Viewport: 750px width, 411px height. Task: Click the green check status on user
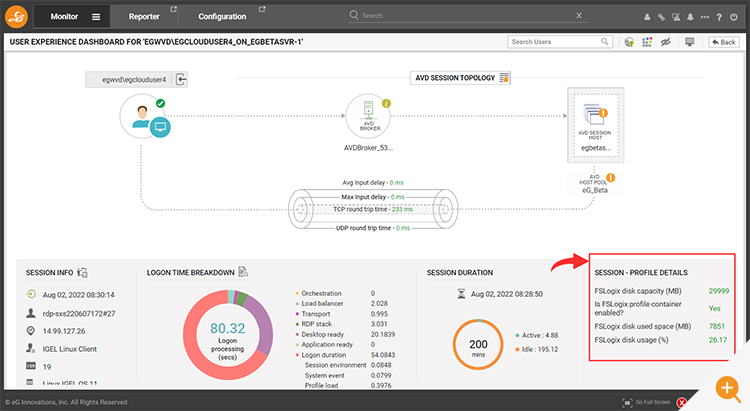[x=161, y=103]
